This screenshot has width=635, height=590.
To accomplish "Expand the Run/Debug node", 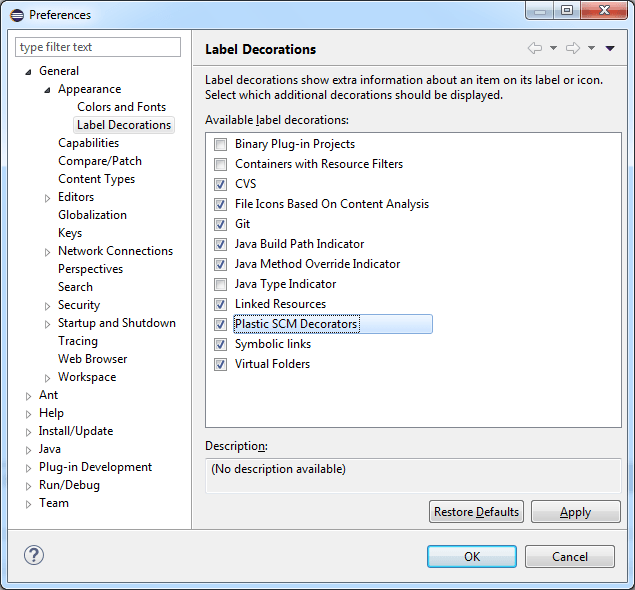I will coord(28,486).
